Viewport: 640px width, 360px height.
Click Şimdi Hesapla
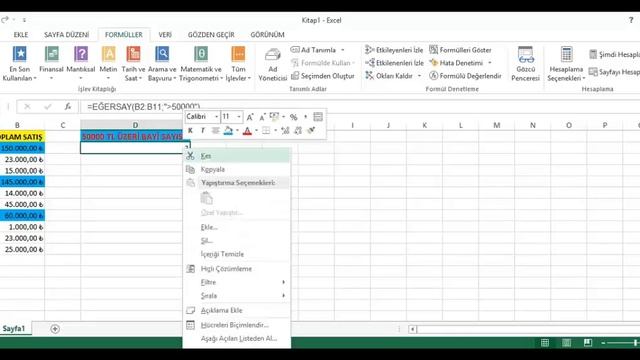click(x=614, y=54)
